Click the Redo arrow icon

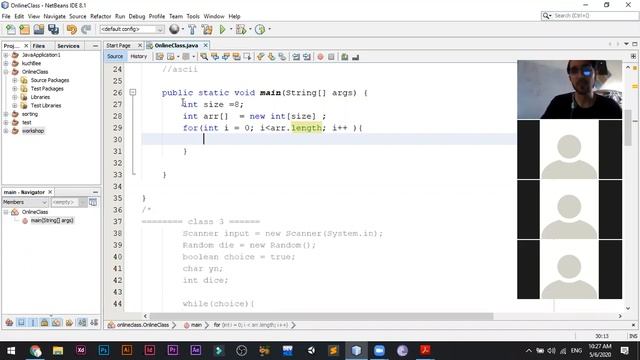click(x=86, y=29)
